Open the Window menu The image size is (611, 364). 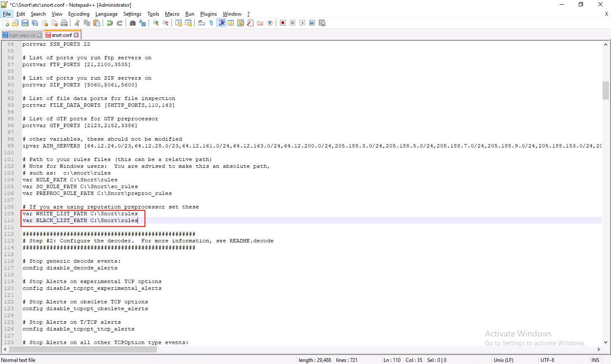(232, 14)
